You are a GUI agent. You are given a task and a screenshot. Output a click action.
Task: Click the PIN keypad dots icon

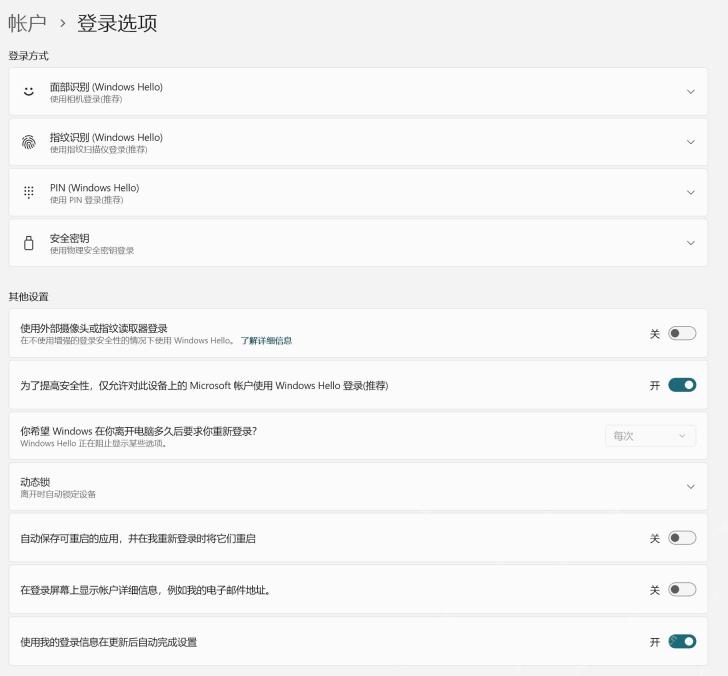tap(29, 192)
